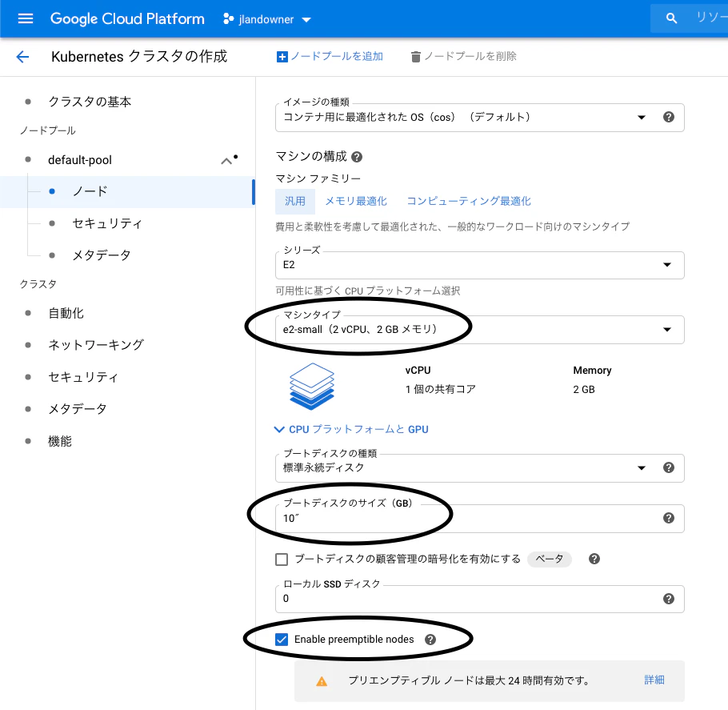Select the 汎用 machine family tab

click(x=295, y=201)
